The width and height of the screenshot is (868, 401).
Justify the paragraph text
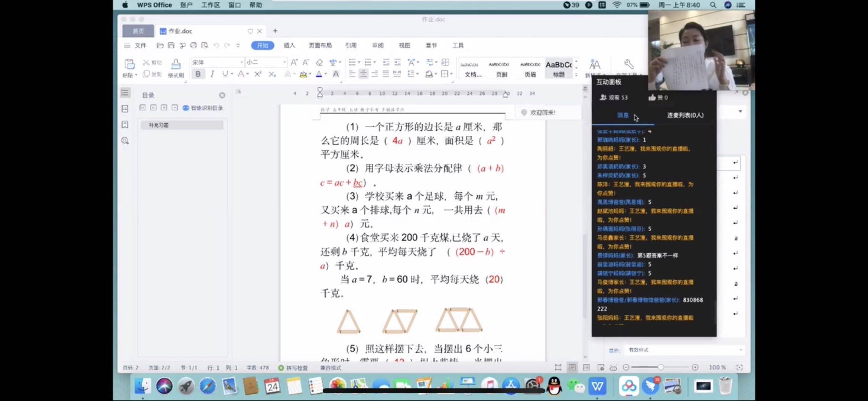coord(386,74)
